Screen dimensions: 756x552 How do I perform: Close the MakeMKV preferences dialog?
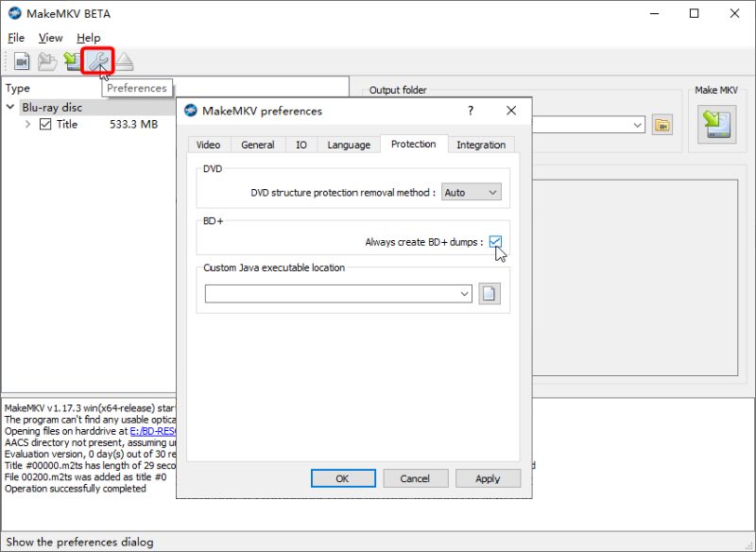511,111
